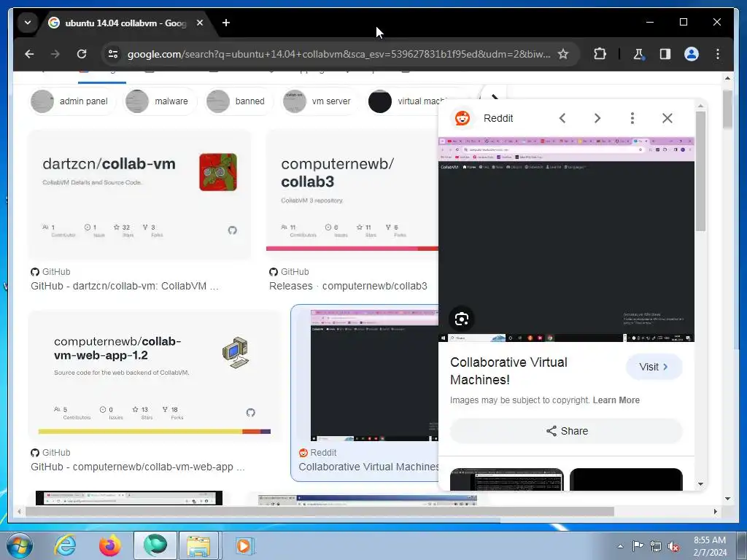Reload the Google search page
The width and height of the screenshot is (747, 560).
point(82,54)
